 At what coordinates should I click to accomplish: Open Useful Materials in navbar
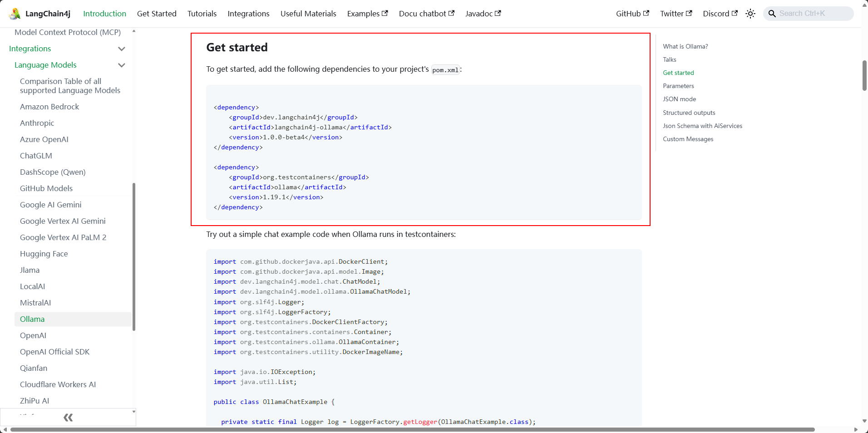pyautogui.click(x=308, y=14)
